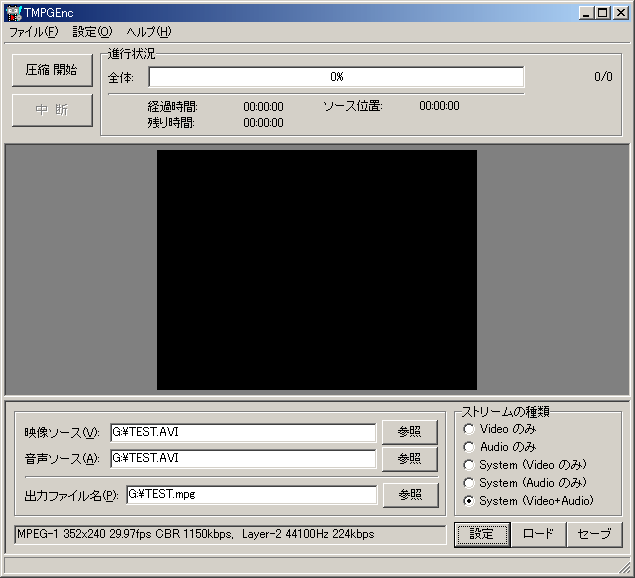Screen dimensions: 635x578
Task: Start encoding with 圧縮 開始 button
Action: pyautogui.click(x=52, y=70)
